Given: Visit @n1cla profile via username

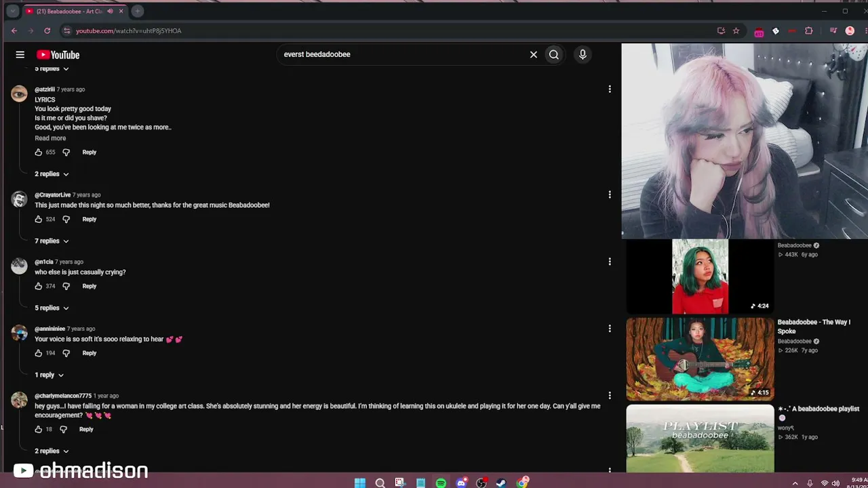Looking at the screenshot, I should [x=44, y=262].
